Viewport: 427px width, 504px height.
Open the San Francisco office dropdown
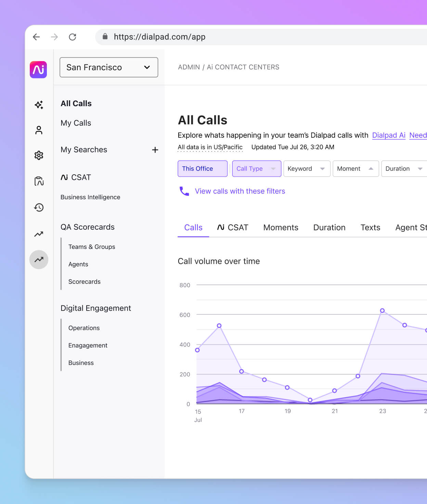click(x=108, y=67)
